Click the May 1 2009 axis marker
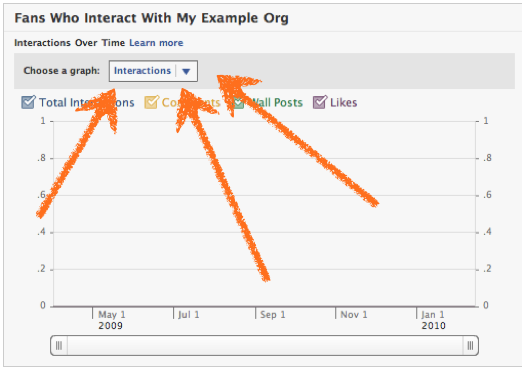Screen dimensions: 528x370 [111, 320]
